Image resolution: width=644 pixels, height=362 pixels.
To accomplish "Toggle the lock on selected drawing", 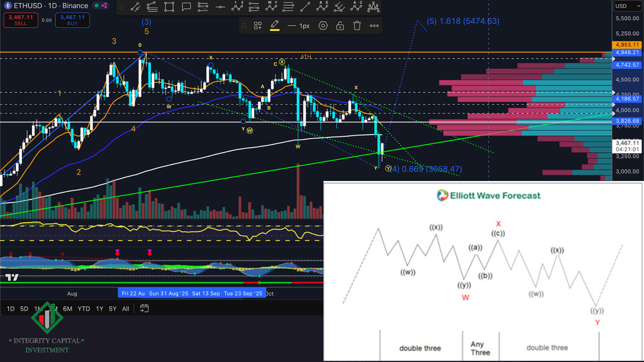I will 340,26.
